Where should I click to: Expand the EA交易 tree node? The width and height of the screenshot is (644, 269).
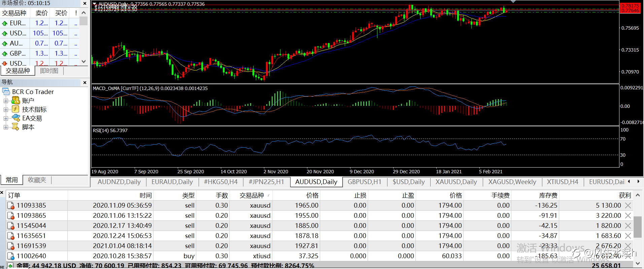click(6, 118)
